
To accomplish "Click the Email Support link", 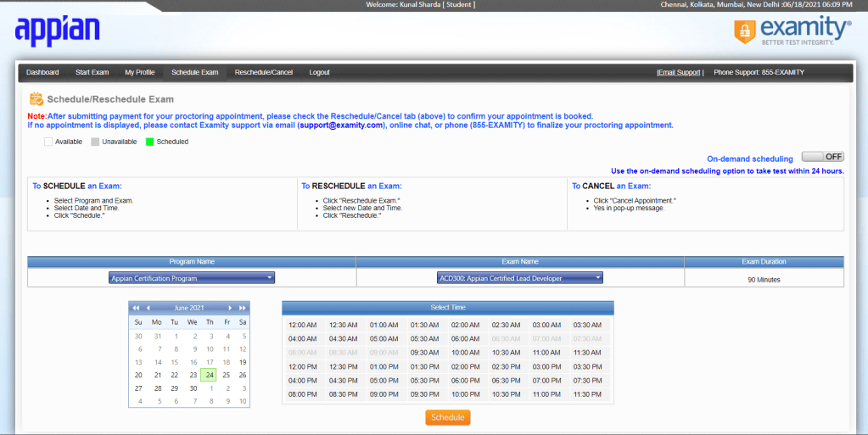I will pos(679,72).
